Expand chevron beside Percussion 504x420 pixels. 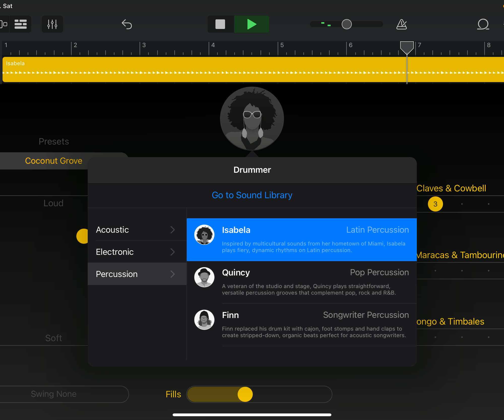pyautogui.click(x=173, y=274)
